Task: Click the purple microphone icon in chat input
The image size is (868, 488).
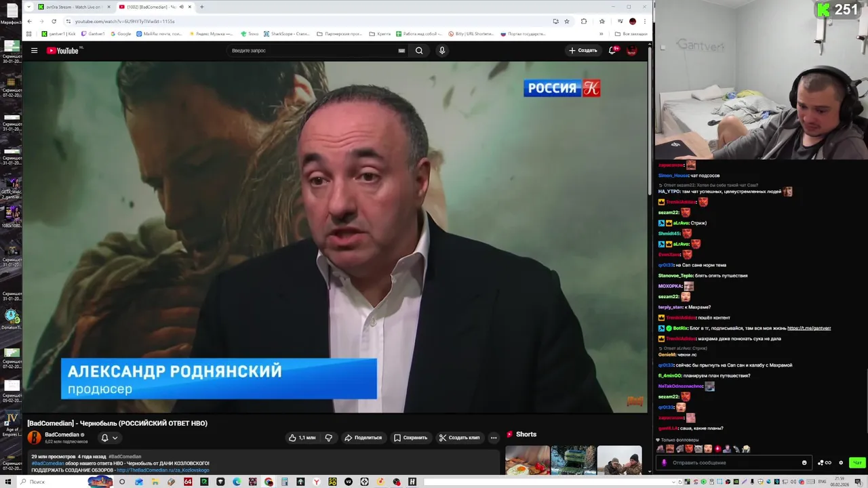Action: tap(664, 463)
